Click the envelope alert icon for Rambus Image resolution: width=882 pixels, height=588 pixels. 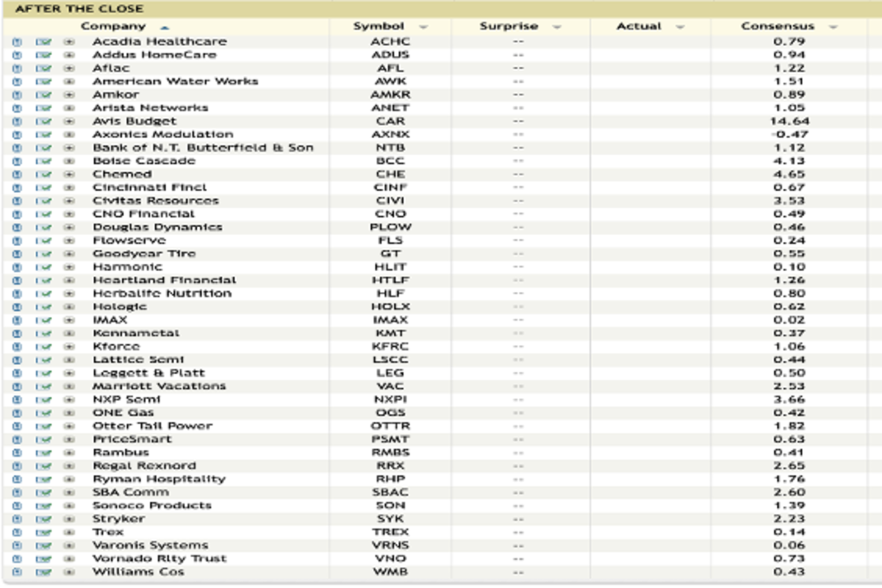tap(43, 453)
